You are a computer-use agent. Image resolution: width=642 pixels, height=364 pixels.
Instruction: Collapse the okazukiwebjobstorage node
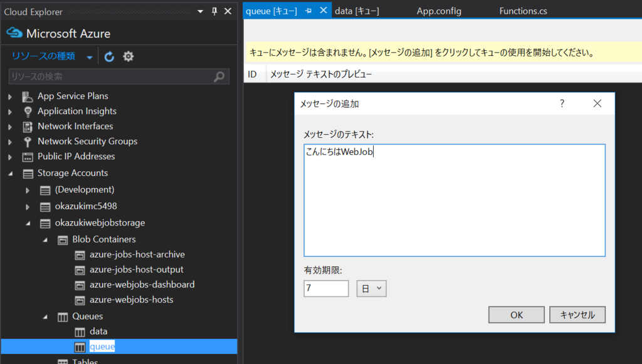28,224
